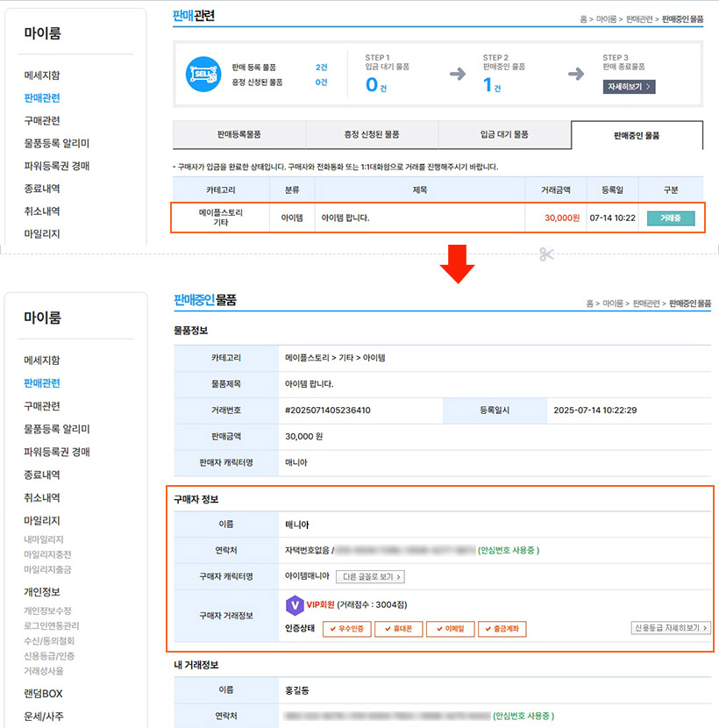The image size is (719, 728).
Task: Switch to the 입금 대기 물품 tab
Action: 504,135
